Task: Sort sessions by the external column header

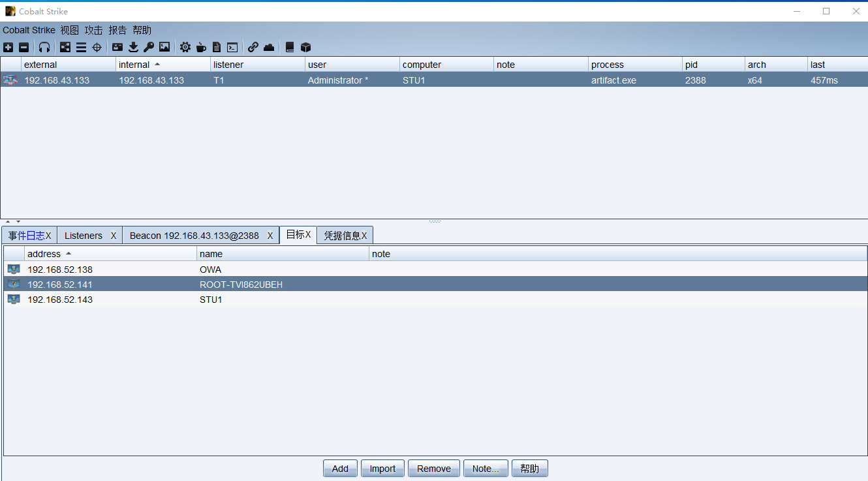Action: (69, 65)
